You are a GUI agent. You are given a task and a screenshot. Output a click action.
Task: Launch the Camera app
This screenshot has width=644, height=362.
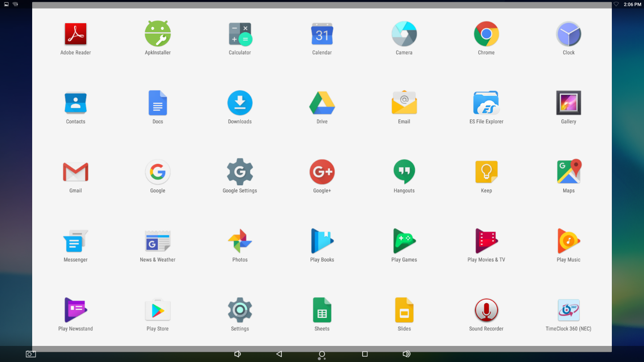click(404, 34)
